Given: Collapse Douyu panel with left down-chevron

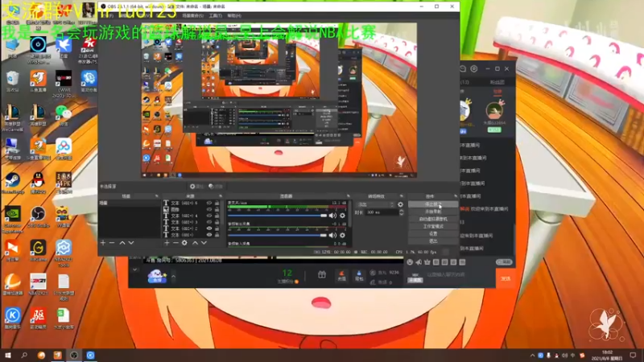Looking at the screenshot, I should coord(135,269).
